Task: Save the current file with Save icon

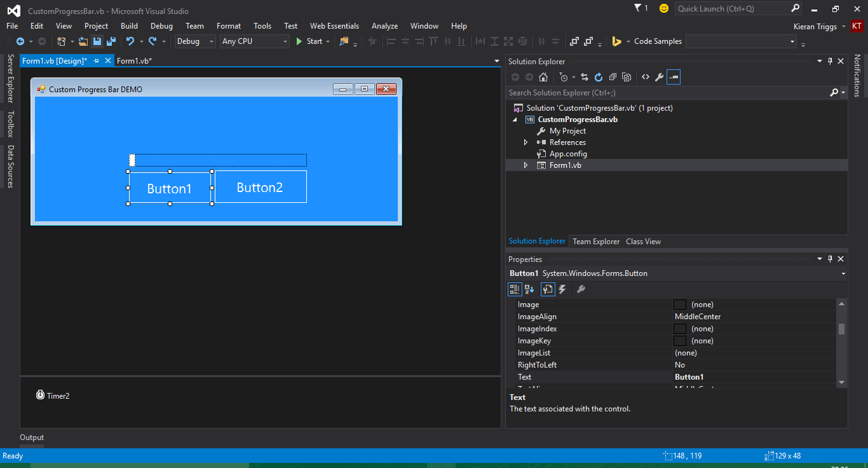Action: (97, 41)
